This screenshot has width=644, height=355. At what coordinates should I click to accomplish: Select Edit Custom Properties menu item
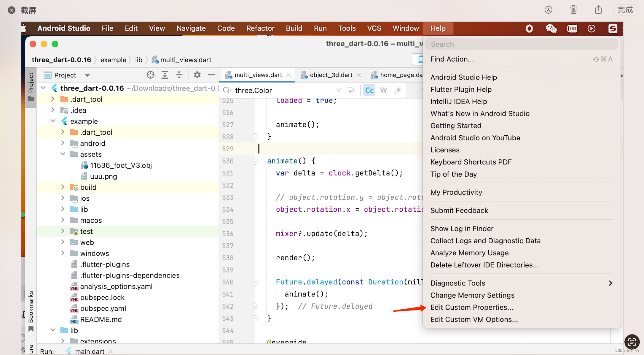point(471,308)
